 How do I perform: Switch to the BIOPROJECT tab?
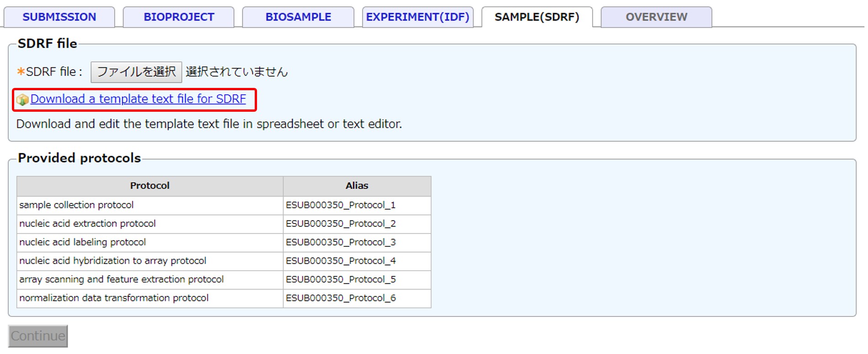179,17
